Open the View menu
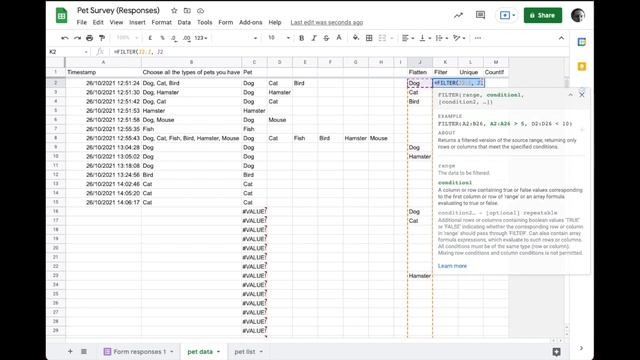 pyautogui.click(x=116, y=22)
